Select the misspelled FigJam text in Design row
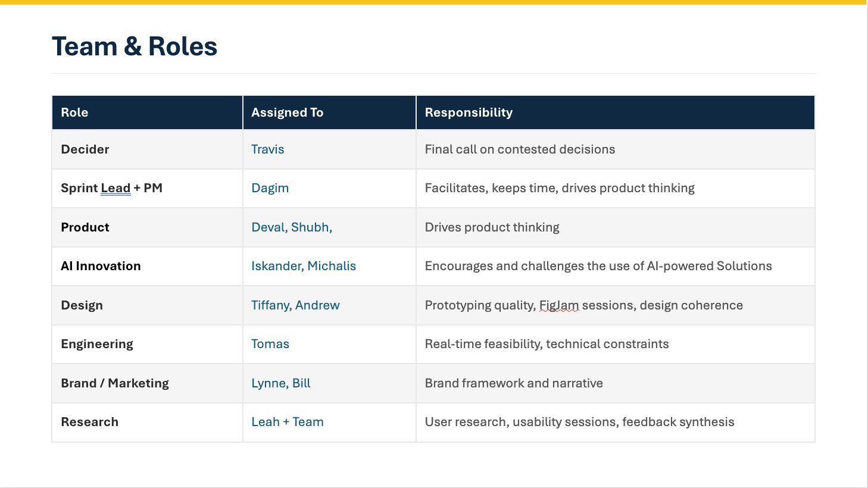 (560, 305)
